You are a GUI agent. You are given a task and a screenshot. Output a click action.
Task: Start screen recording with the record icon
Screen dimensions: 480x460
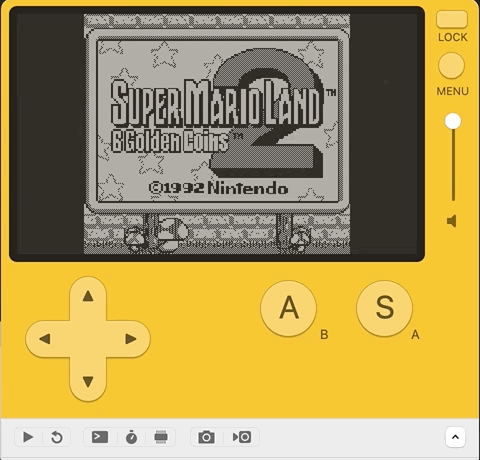point(242,437)
